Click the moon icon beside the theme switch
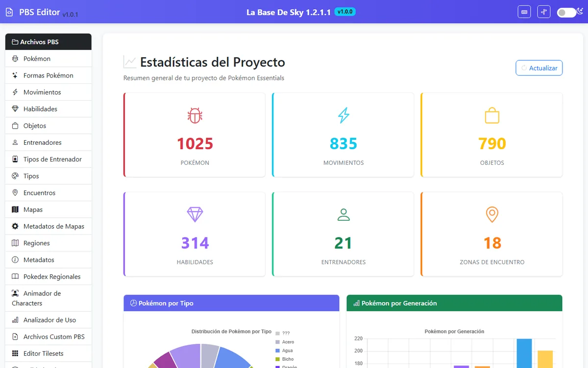 579,12
